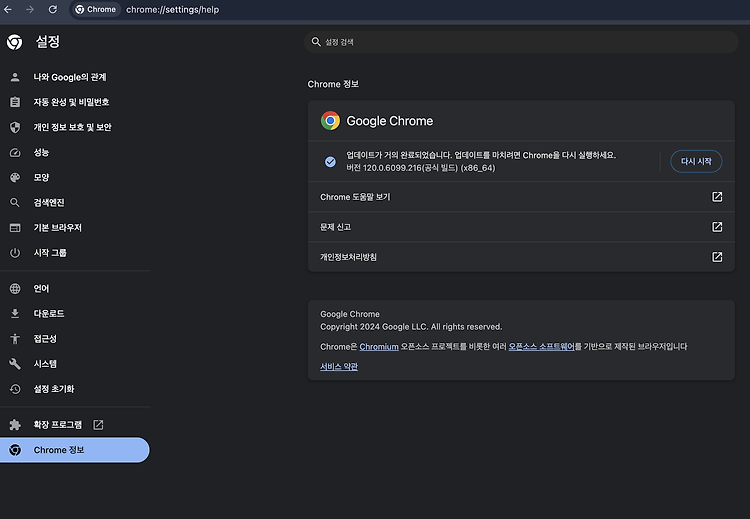
Task: Click the wrench icon for 시스템
Action: [15, 364]
